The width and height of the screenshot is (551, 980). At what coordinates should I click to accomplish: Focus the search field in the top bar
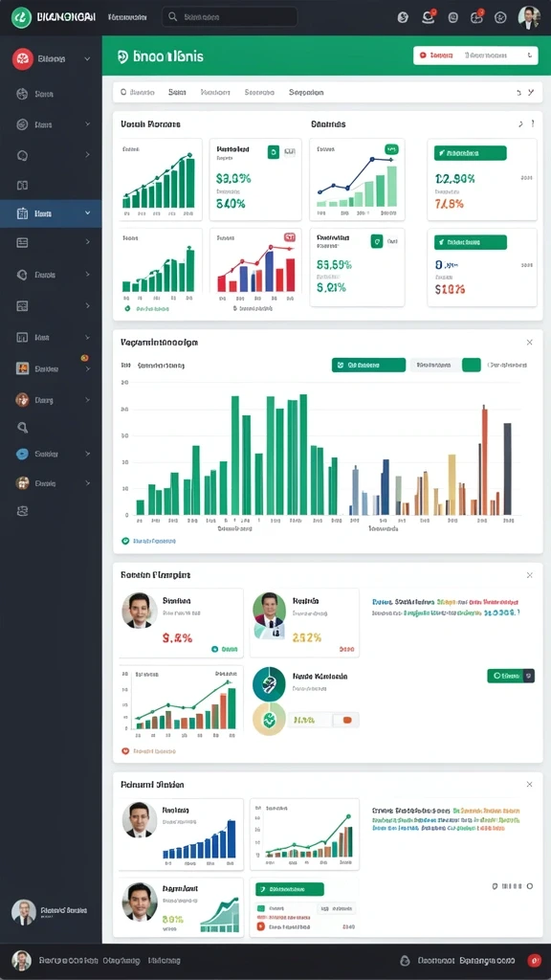coord(230,17)
